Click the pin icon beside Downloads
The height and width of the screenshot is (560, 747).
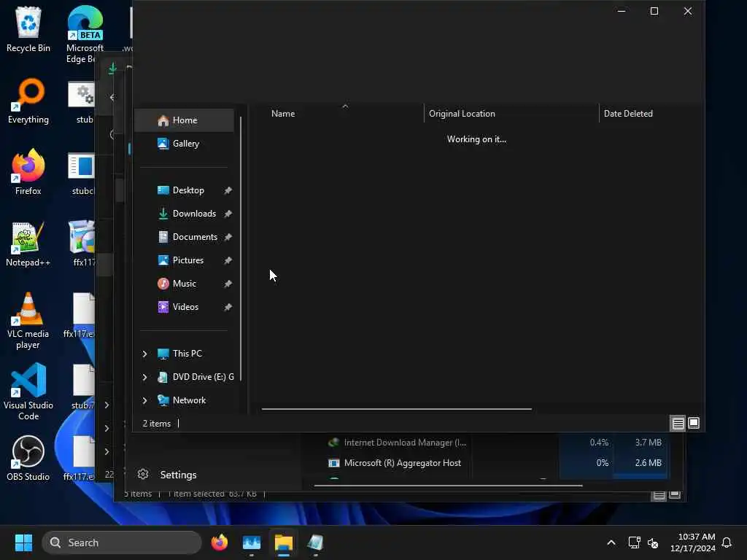(x=228, y=214)
